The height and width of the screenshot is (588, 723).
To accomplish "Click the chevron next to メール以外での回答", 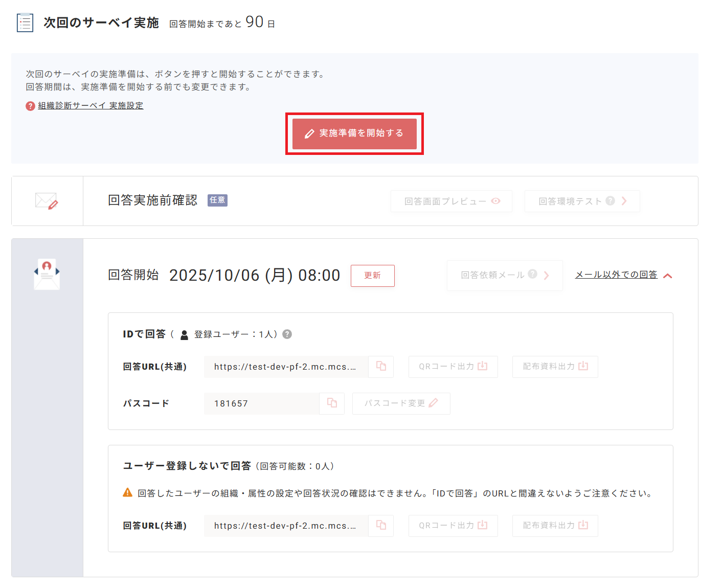I will (x=667, y=276).
